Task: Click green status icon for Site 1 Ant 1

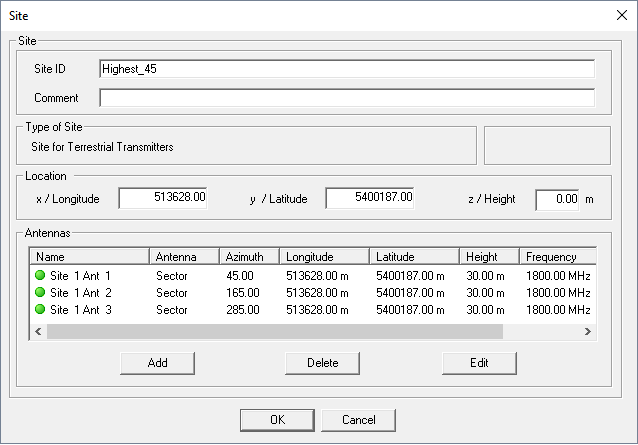Action: click(40, 275)
